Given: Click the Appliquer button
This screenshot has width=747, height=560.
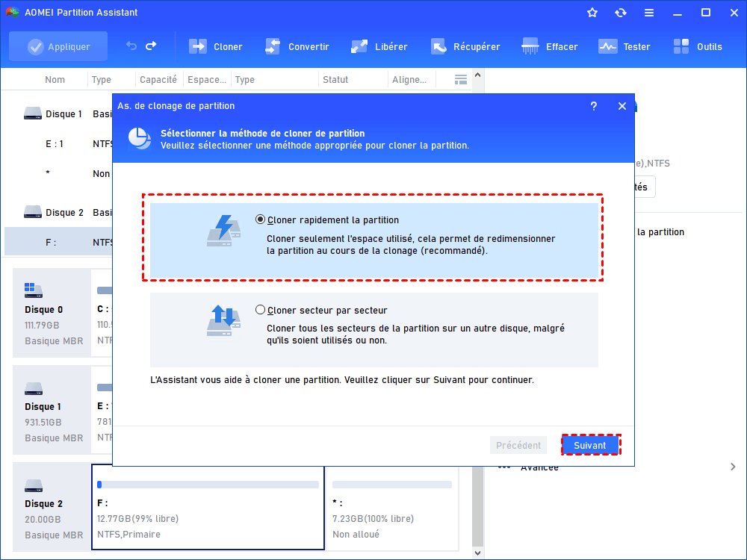Looking at the screenshot, I should pos(58,46).
